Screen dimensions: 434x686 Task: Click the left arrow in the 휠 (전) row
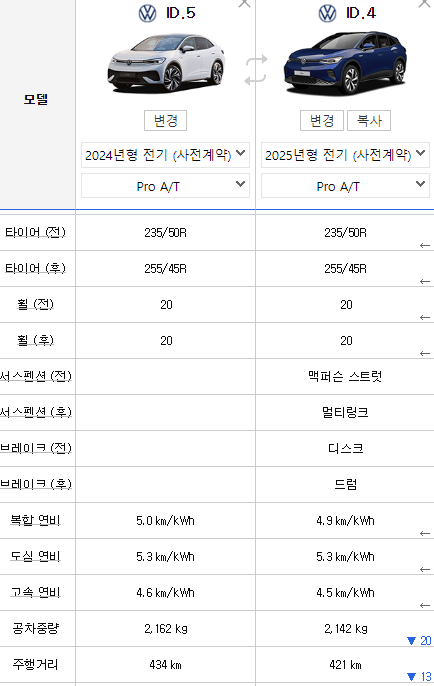click(424, 317)
